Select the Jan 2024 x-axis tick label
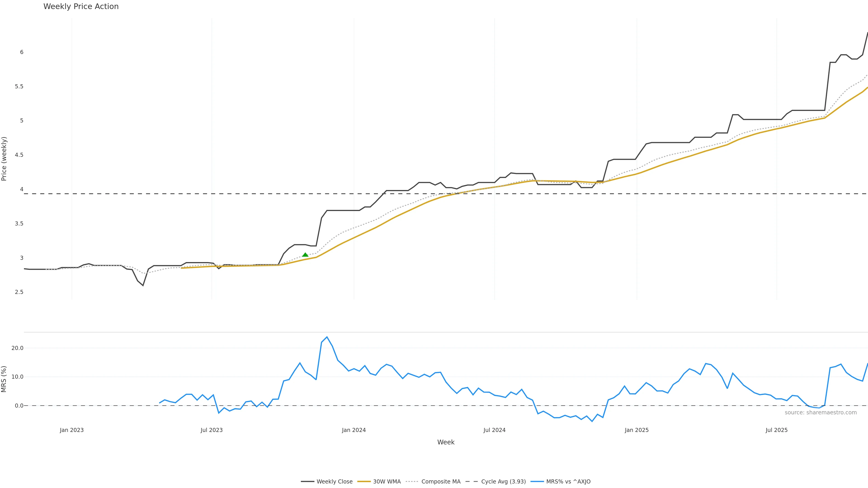 354,430
